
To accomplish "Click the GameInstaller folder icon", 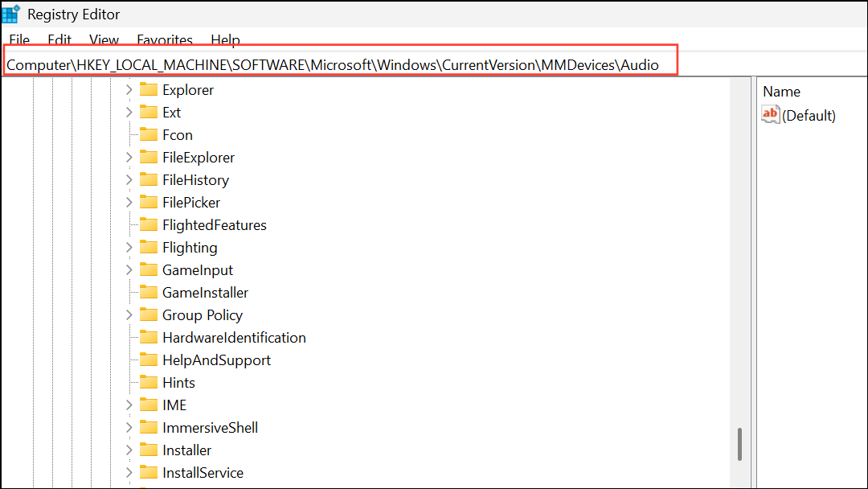I will coord(149,292).
